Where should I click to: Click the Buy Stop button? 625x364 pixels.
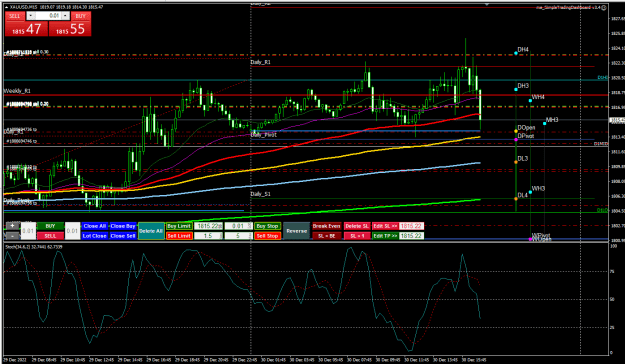pos(267,226)
